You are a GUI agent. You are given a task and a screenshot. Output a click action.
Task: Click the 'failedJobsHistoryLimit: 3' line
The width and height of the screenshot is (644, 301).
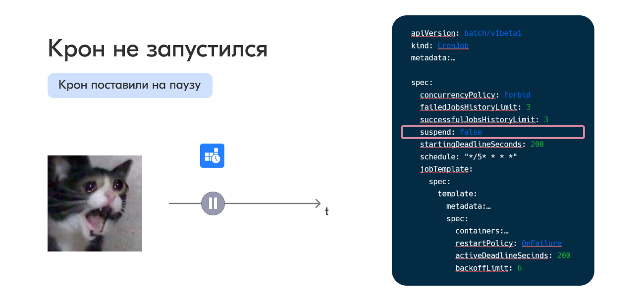(475, 107)
